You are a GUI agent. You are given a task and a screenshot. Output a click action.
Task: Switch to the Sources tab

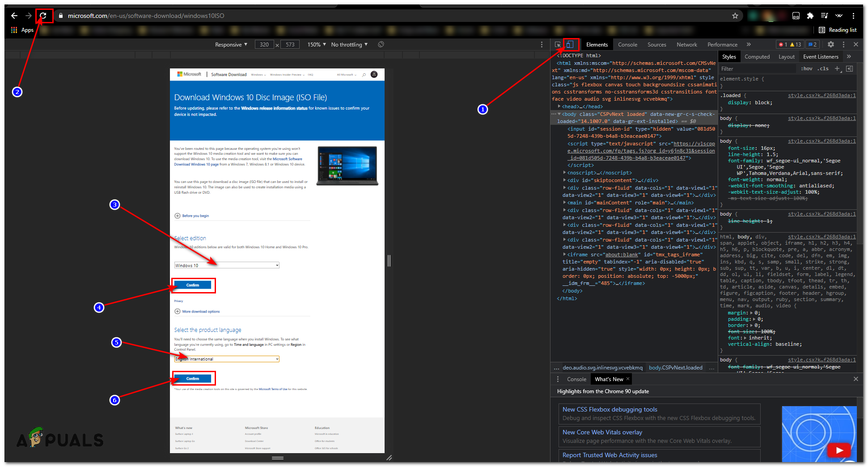click(656, 45)
